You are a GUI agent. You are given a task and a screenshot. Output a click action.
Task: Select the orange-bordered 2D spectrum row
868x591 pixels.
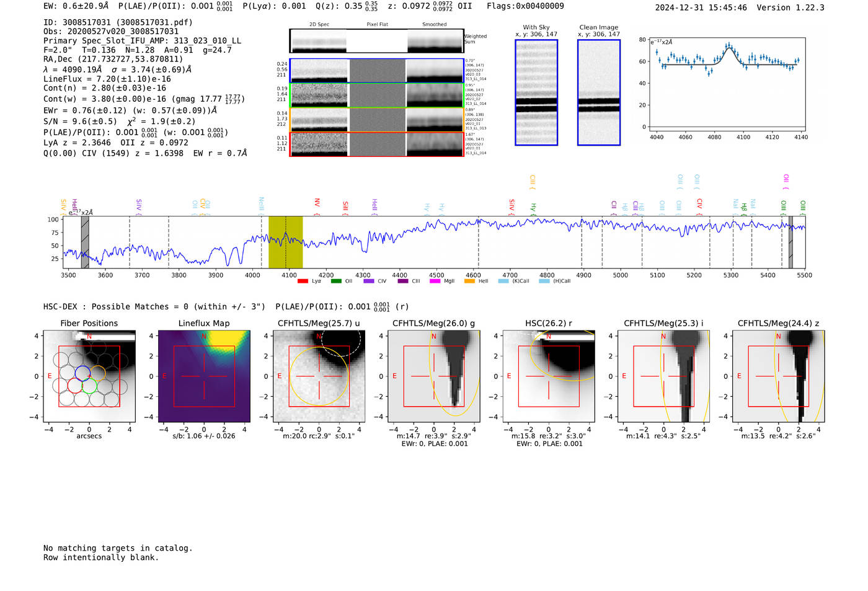(377, 120)
